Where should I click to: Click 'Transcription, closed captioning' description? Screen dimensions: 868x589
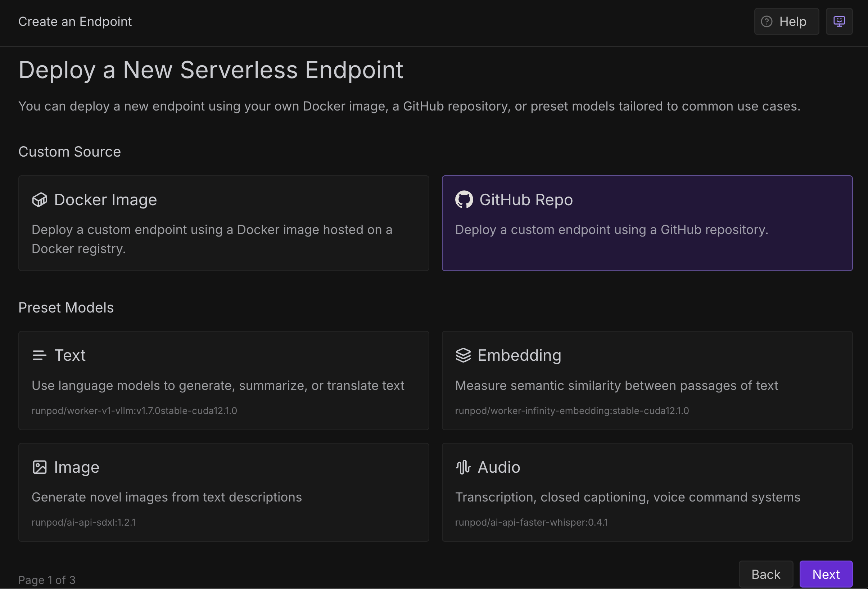(628, 498)
